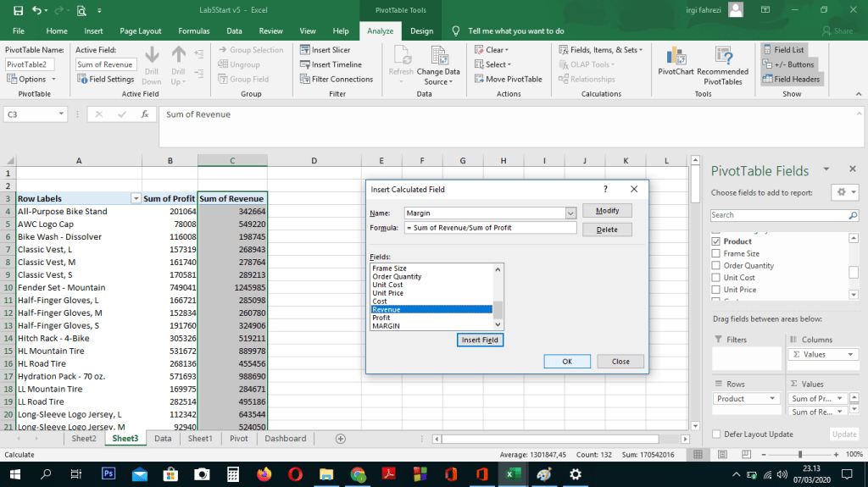This screenshot has height=487, width=868.
Task: Open the Dashboard sheet tab
Action: 285,439
